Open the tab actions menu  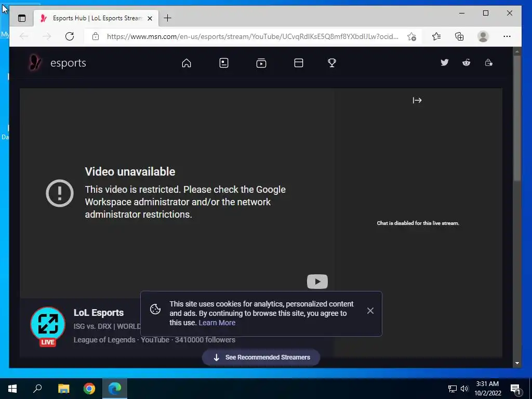tap(22, 18)
